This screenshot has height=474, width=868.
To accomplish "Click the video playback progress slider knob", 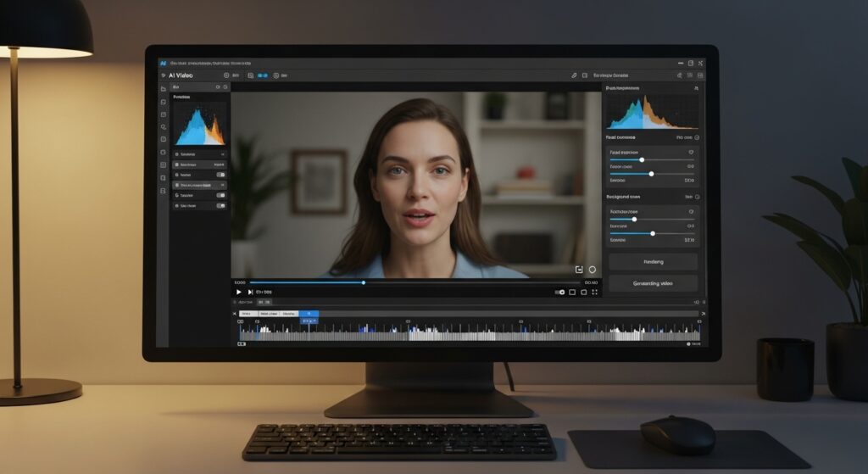I will [364, 282].
